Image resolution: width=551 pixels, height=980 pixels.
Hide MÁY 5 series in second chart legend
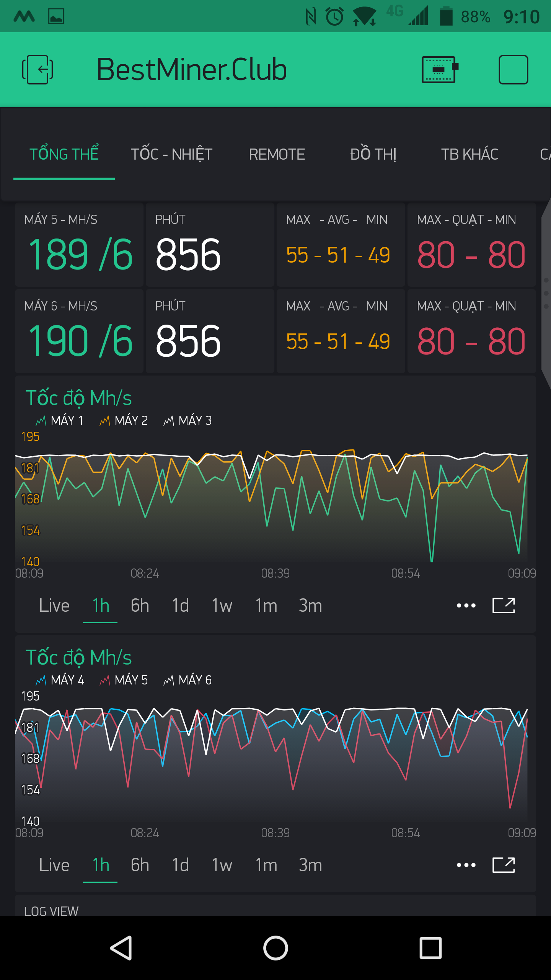pos(124,680)
